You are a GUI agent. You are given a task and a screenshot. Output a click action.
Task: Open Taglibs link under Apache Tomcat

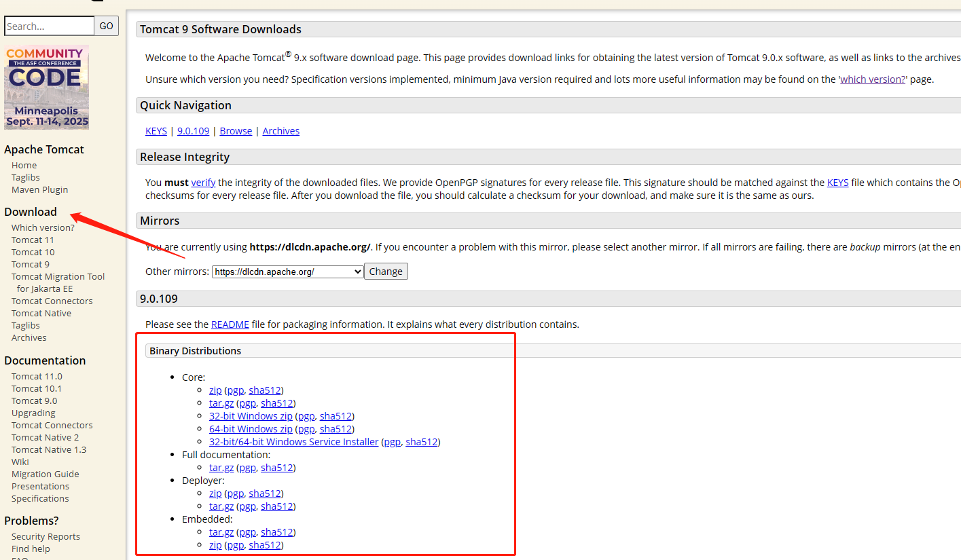pyautogui.click(x=26, y=177)
